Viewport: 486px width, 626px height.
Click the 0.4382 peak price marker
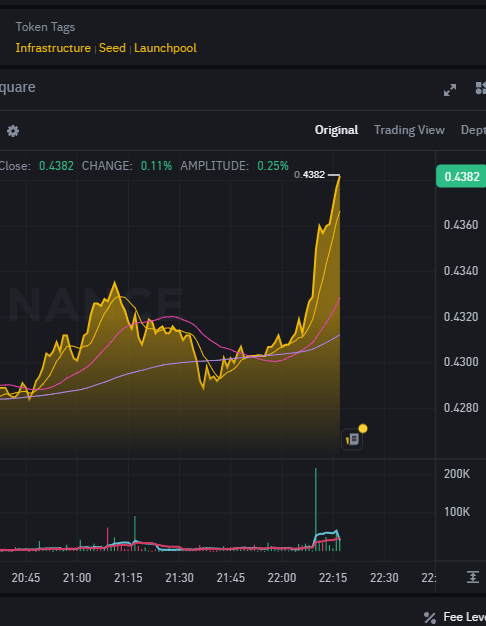pos(309,175)
